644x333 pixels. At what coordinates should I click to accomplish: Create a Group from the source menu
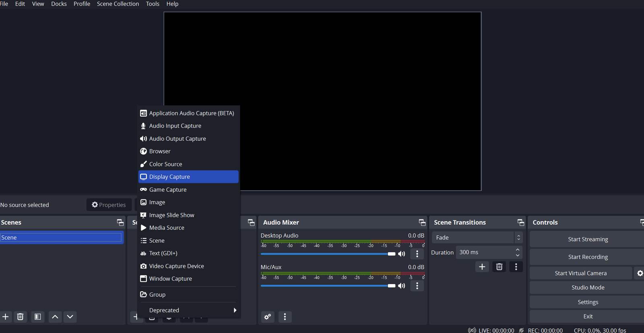coord(188,294)
